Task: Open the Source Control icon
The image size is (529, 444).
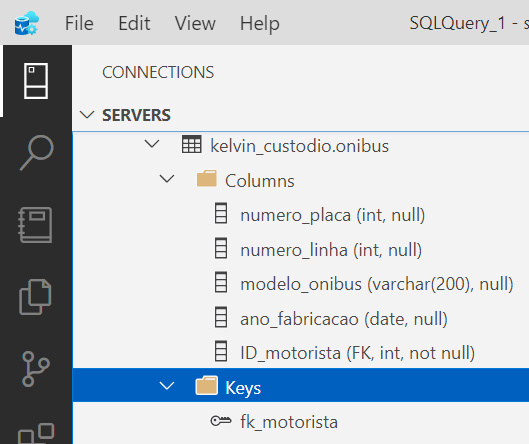Action: coord(35,369)
